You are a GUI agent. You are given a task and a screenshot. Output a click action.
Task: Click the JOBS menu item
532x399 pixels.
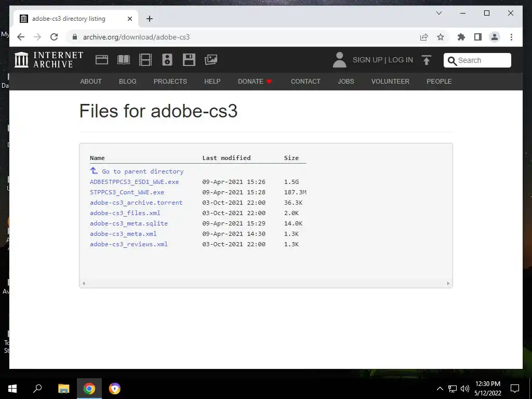345,82
